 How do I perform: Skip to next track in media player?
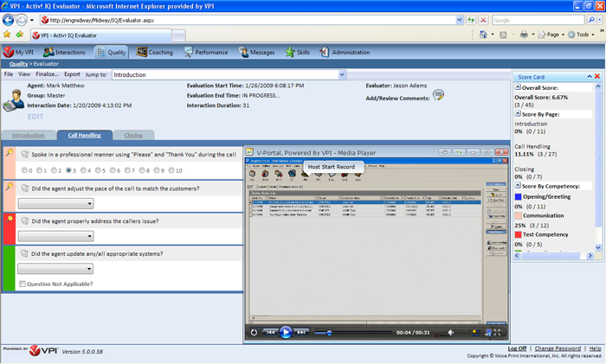[301, 332]
